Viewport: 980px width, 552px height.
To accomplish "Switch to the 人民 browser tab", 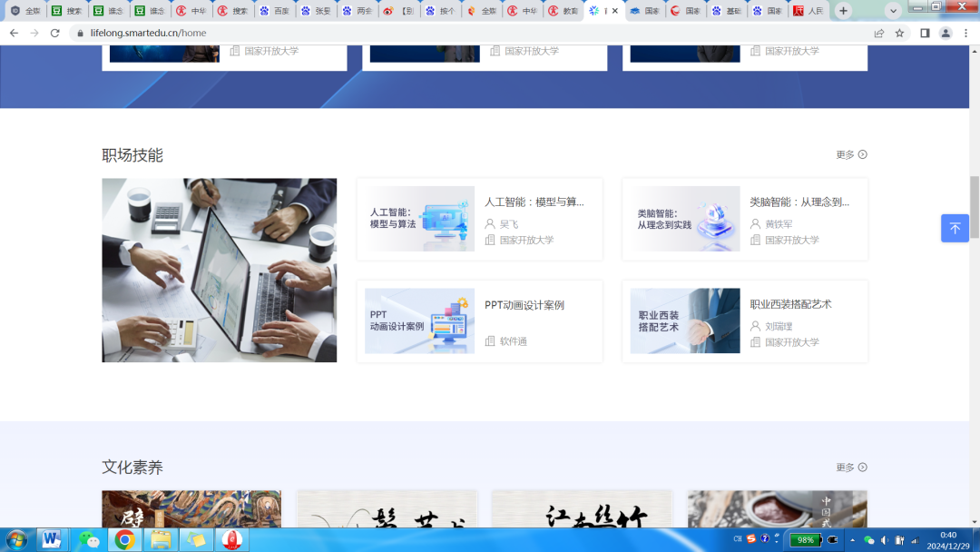I will click(809, 11).
